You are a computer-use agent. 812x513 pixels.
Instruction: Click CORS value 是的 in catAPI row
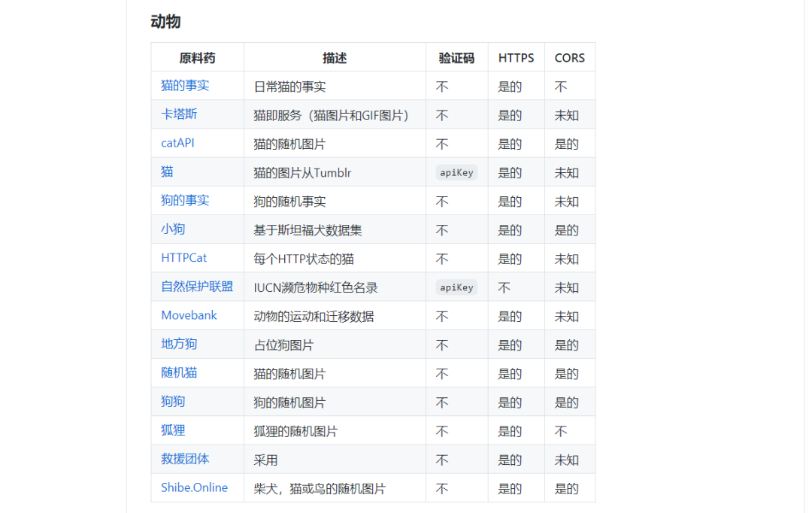567,144
